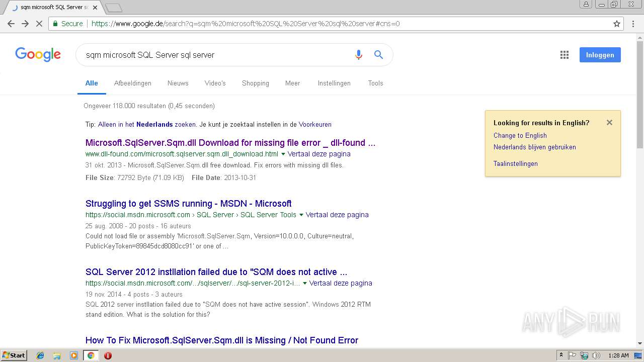Image resolution: width=644 pixels, height=362 pixels.
Task: Expand SQL Server 2012 result options arrow
Action: 304,284
